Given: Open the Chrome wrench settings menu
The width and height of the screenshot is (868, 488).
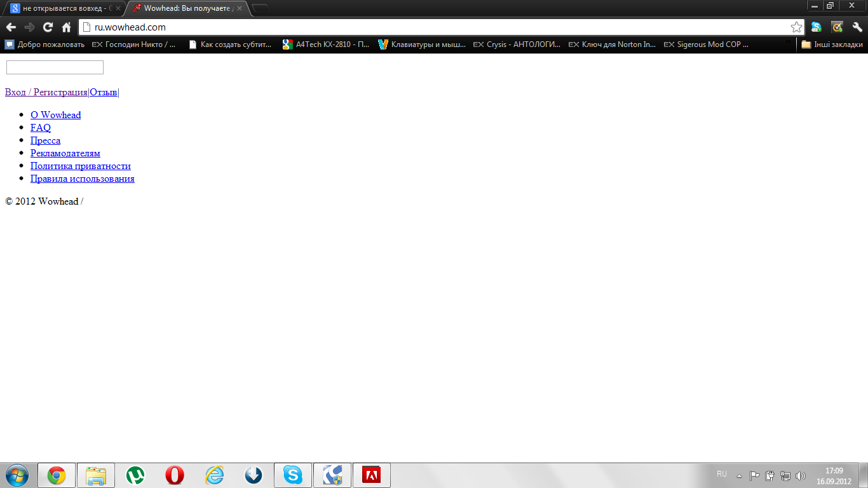Looking at the screenshot, I should pos(857,27).
